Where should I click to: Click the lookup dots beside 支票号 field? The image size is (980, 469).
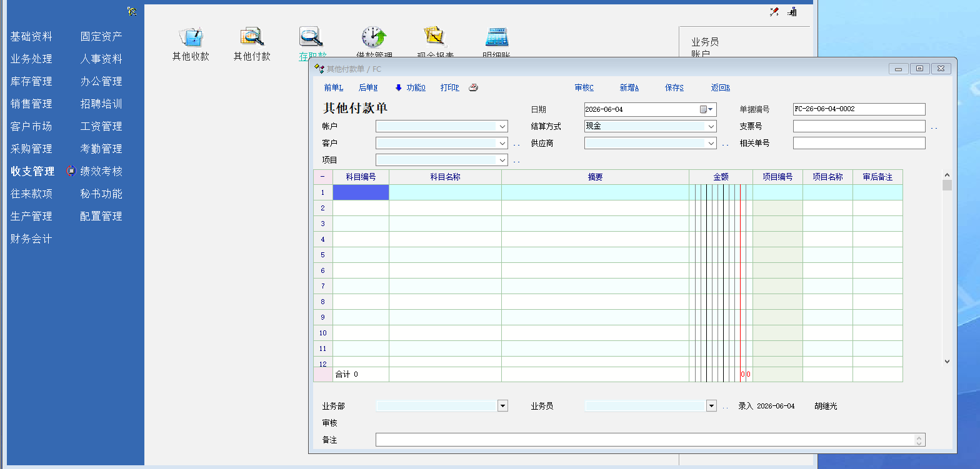coord(934,127)
